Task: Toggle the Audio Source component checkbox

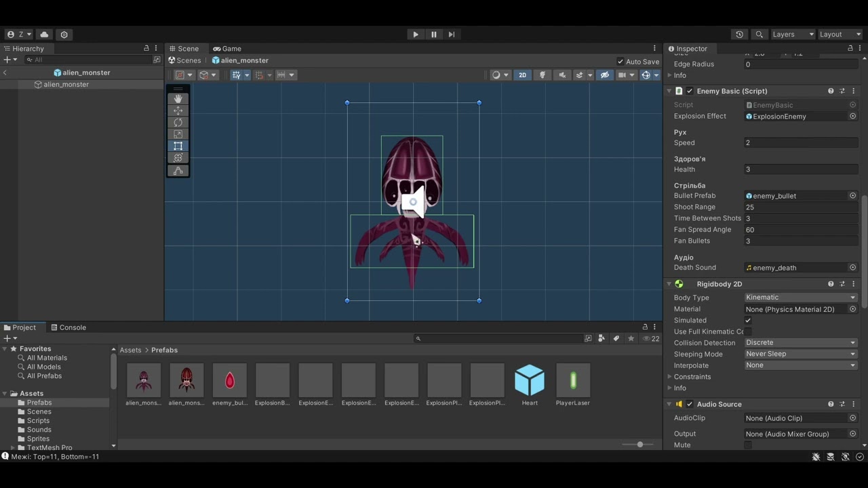Action: click(690, 405)
